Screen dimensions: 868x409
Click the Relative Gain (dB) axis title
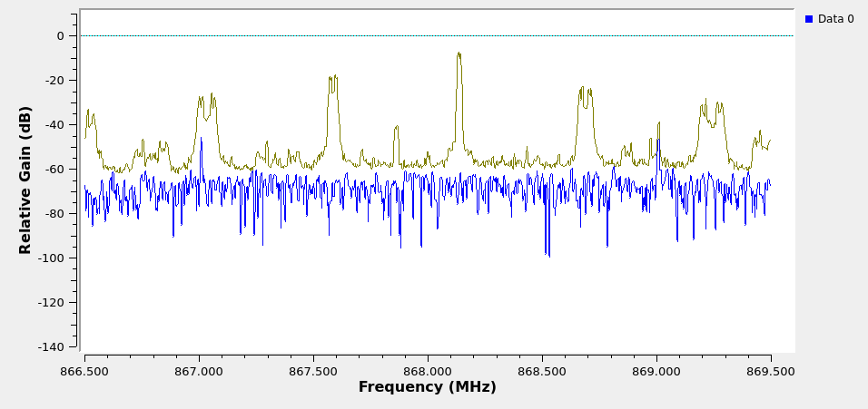(x=25, y=180)
